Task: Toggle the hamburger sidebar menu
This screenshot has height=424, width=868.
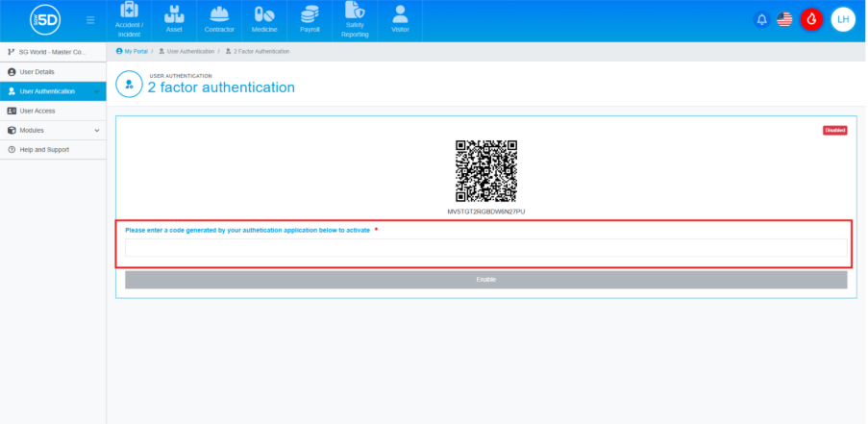Action: point(90,20)
